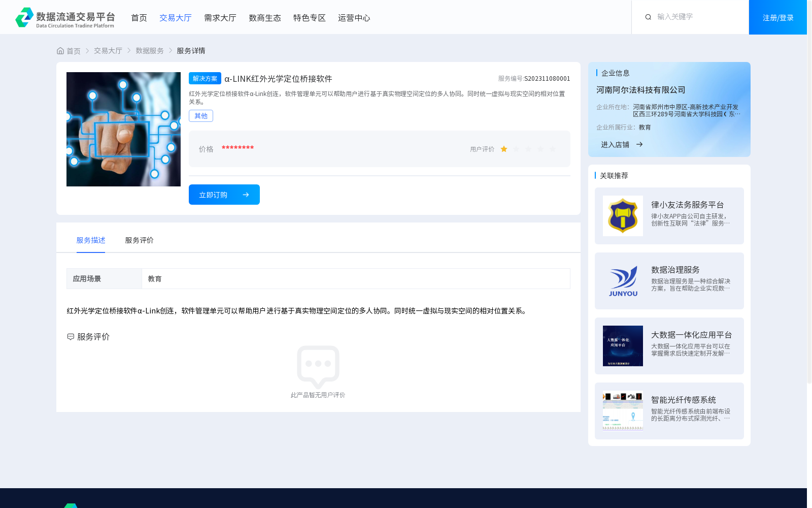Screen dimensions: 812x508
Task: Click the comment icon beside 服务评价 heading
Action: point(71,337)
